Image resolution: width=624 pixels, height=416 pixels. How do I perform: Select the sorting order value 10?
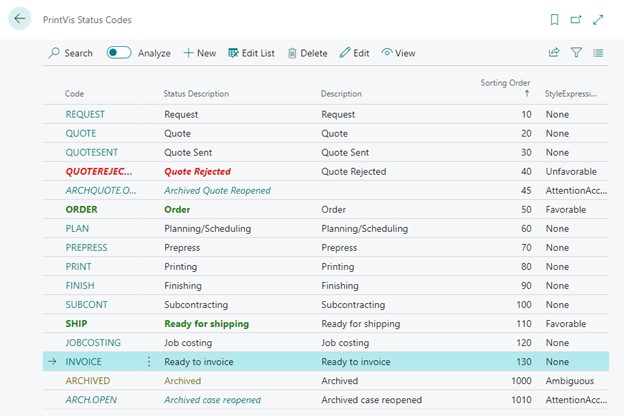click(526, 114)
